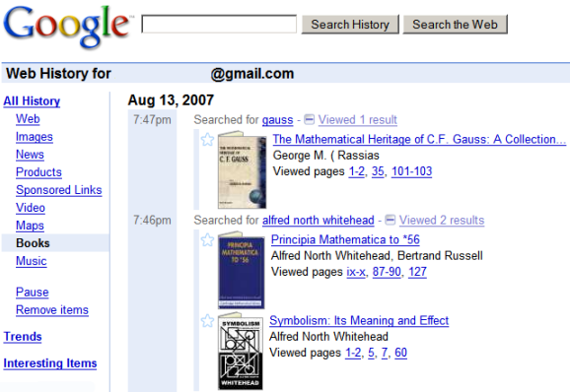This screenshot has height=392, width=570.
Task: Select Sponsored Links in the sidebar
Action: pos(59,190)
